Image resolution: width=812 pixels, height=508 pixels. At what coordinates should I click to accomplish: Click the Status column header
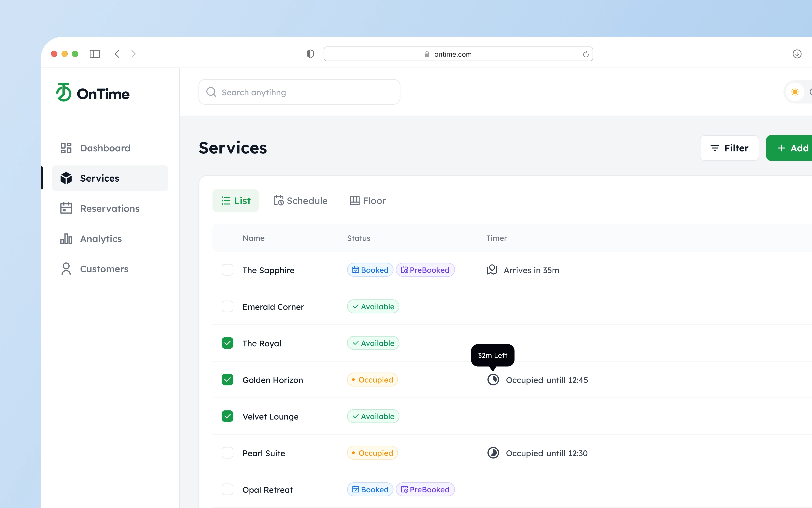coord(359,238)
